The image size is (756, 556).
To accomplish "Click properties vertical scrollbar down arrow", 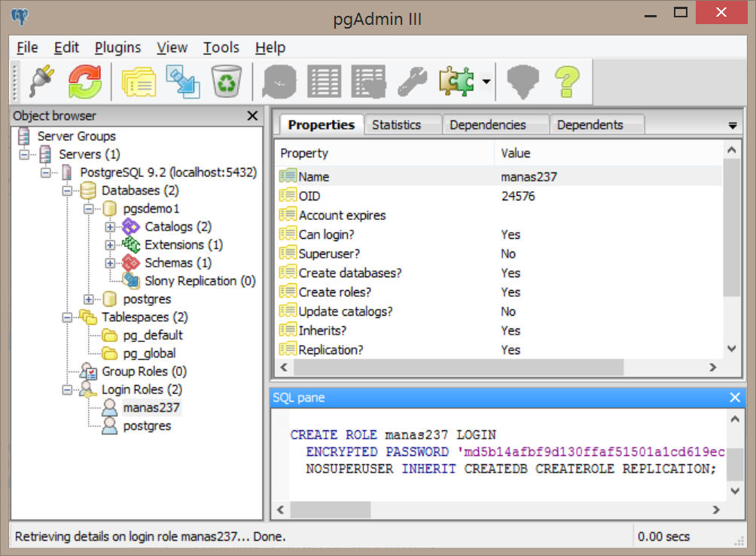I will point(731,348).
